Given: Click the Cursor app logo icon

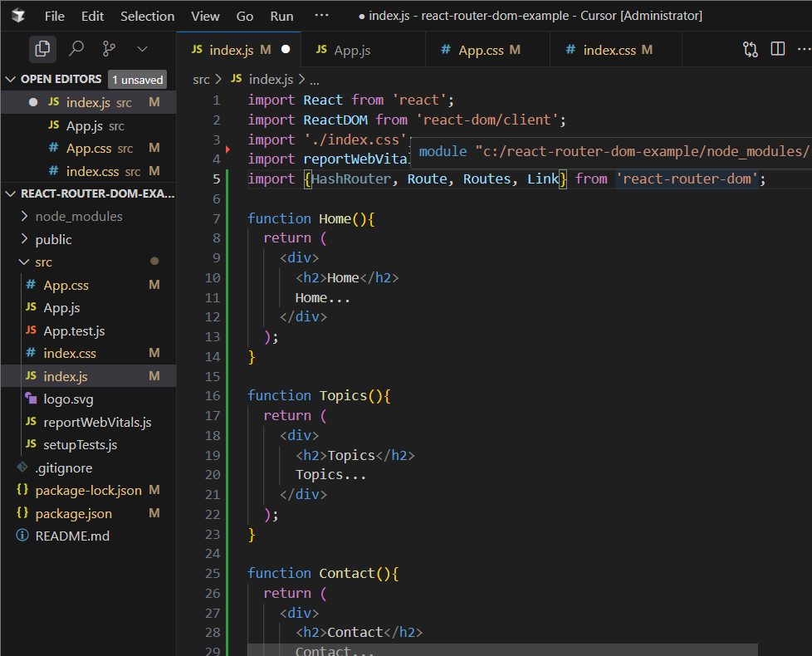Looking at the screenshot, I should click(x=18, y=16).
